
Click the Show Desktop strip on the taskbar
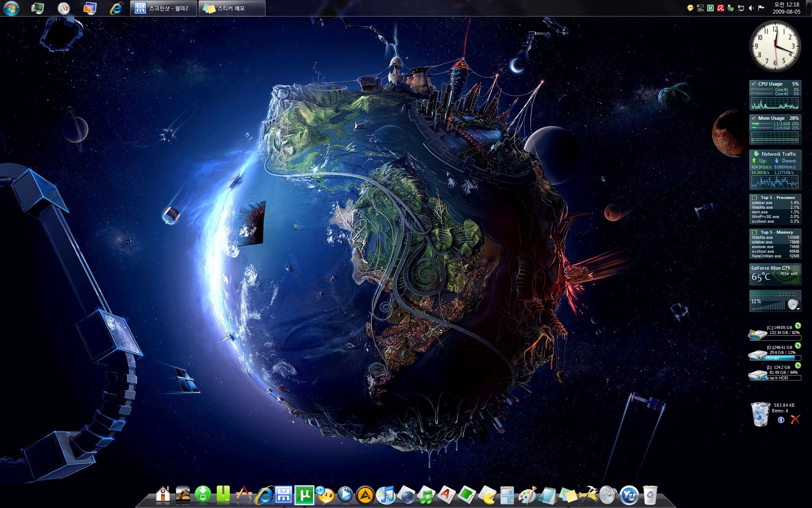click(x=809, y=8)
